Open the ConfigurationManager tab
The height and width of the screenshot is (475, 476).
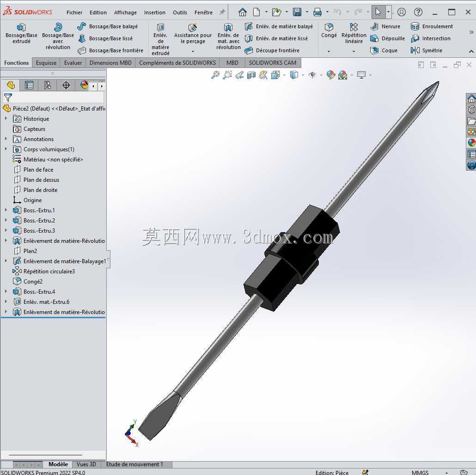[47, 86]
